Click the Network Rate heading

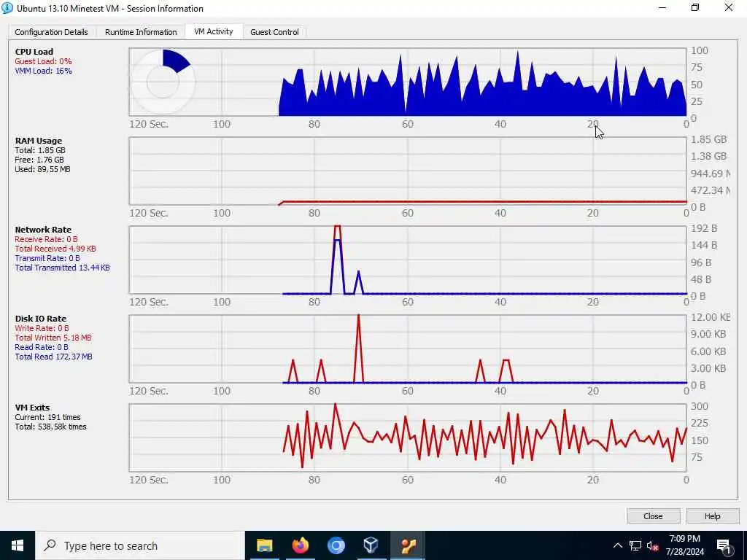tap(43, 230)
